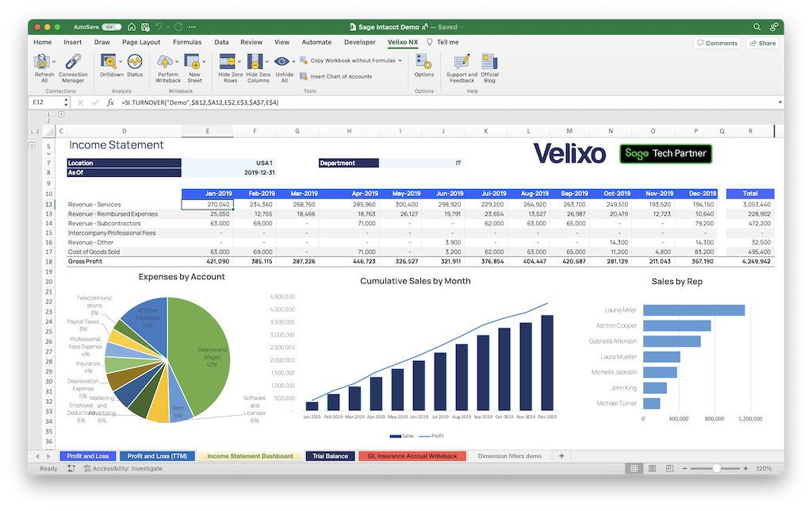Click the New Sheet writeback icon

192,62
